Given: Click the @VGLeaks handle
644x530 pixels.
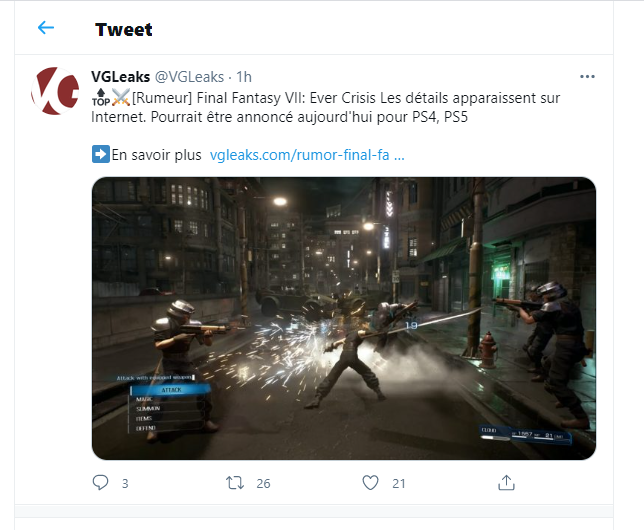Looking at the screenshot, I should click(x=189, y=77).
